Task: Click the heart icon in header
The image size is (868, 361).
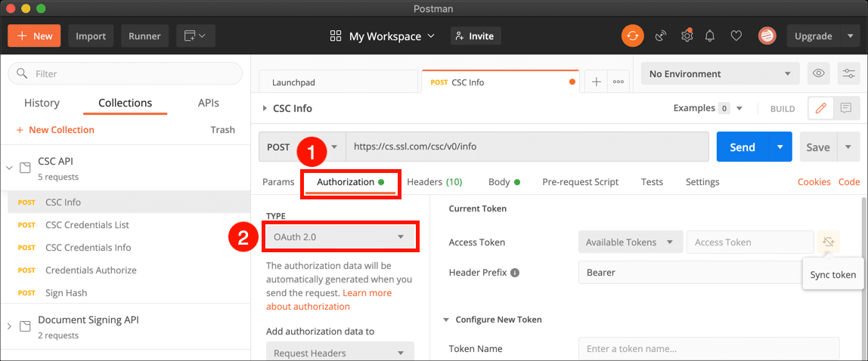Action: [x=736, y=35]
